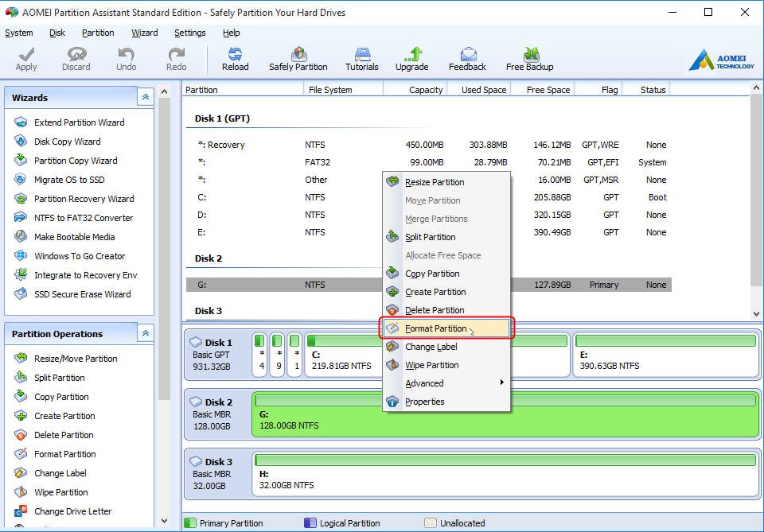Image resolution: width=764 pixels, height=532 pixels.
Task: Click the Feedback toolbar icon
Action: (467, 59)
